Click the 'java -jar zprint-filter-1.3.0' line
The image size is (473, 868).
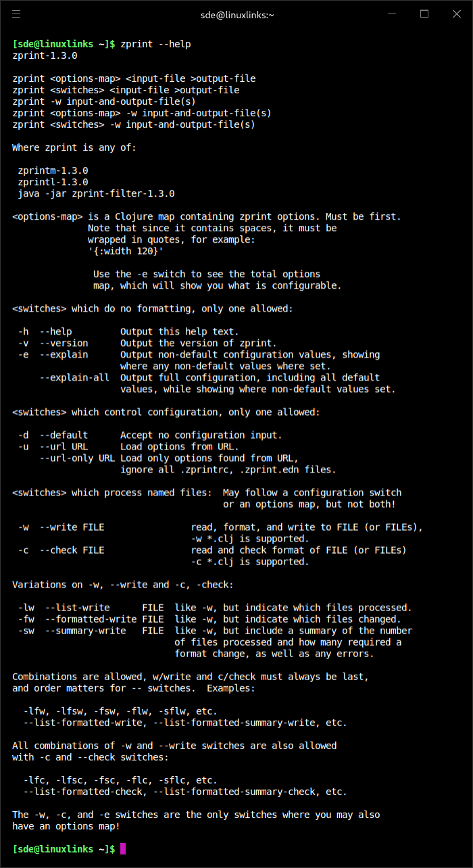96,193
